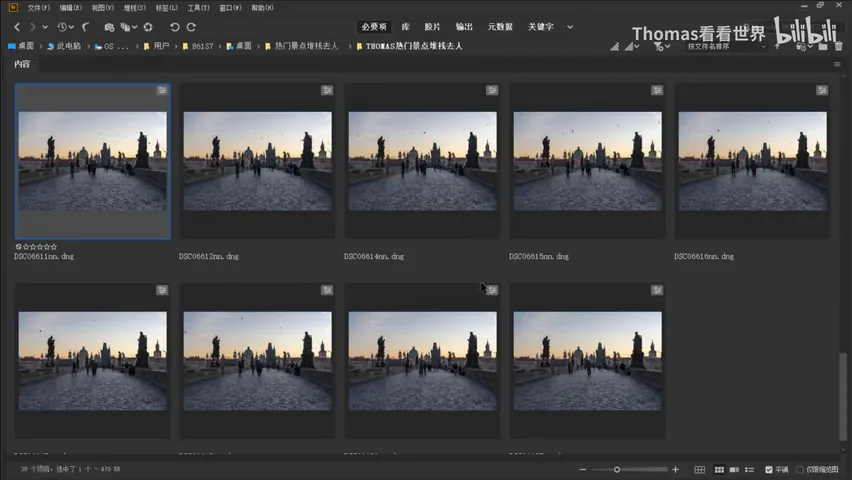Viewport: 852px width, 480px height.
Task: Lock thumbnail grid view icon
Action: 700,470
